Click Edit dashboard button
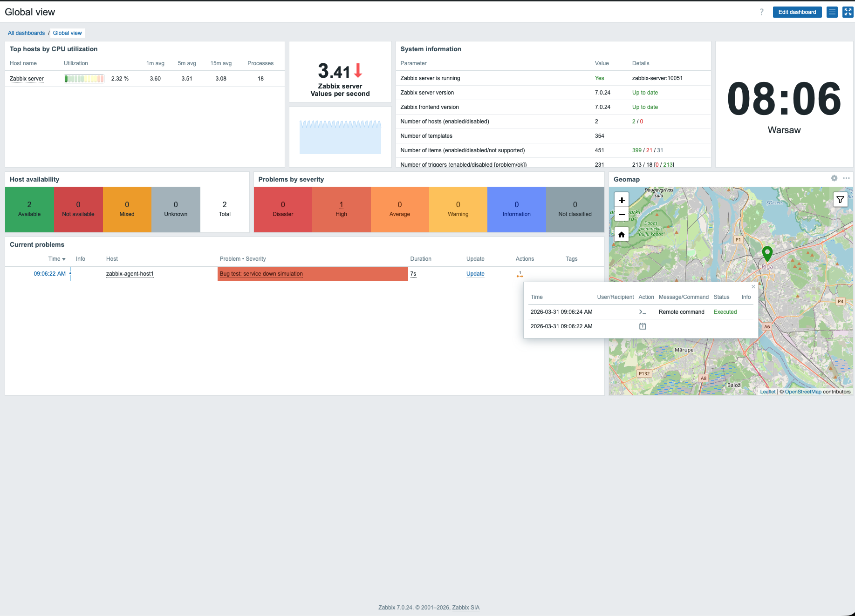Viewport: 855px width, 616px height. coord(797,12)
